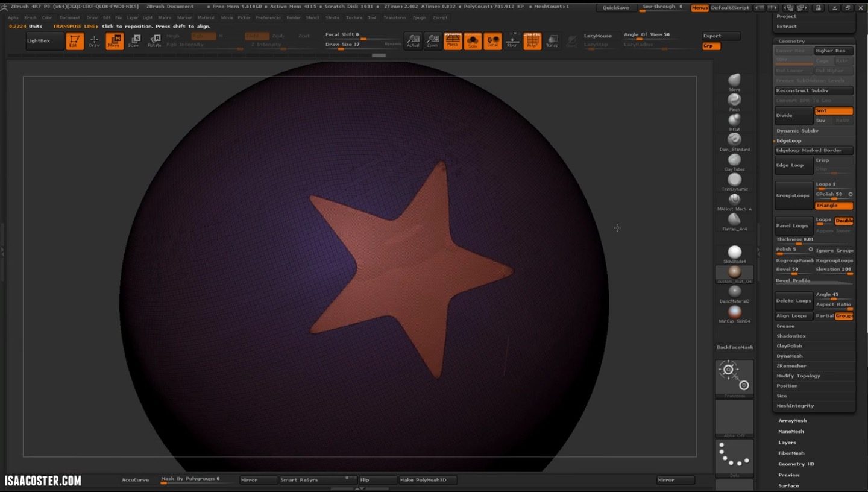Expand the Crease subsection
This screenshot has width=868, height=492.
(785, 326)
